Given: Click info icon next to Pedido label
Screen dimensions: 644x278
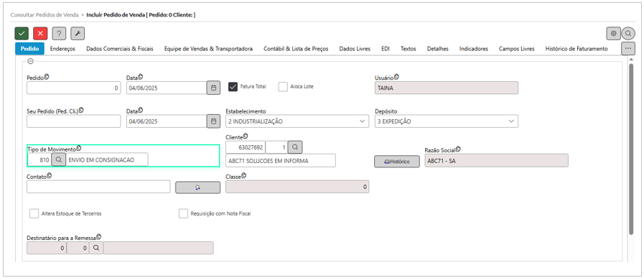Looking at the screenshot, I should point(47,76).
